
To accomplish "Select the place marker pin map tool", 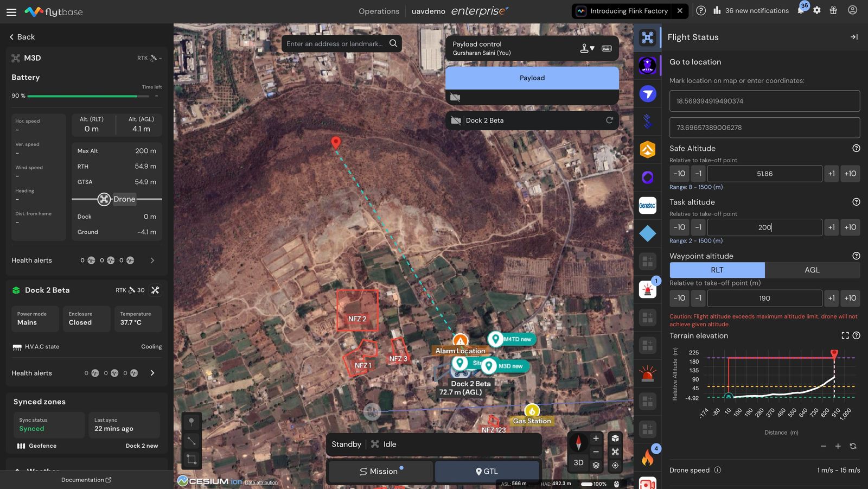I will click(192, 422).
